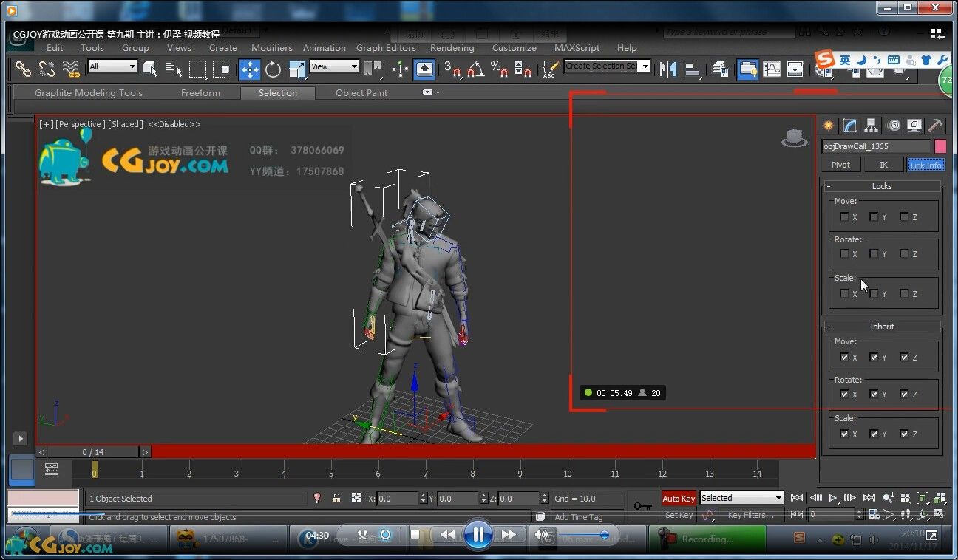
Task: Toggle the Percent Snap icon
Action: click(x=500, y=69)
